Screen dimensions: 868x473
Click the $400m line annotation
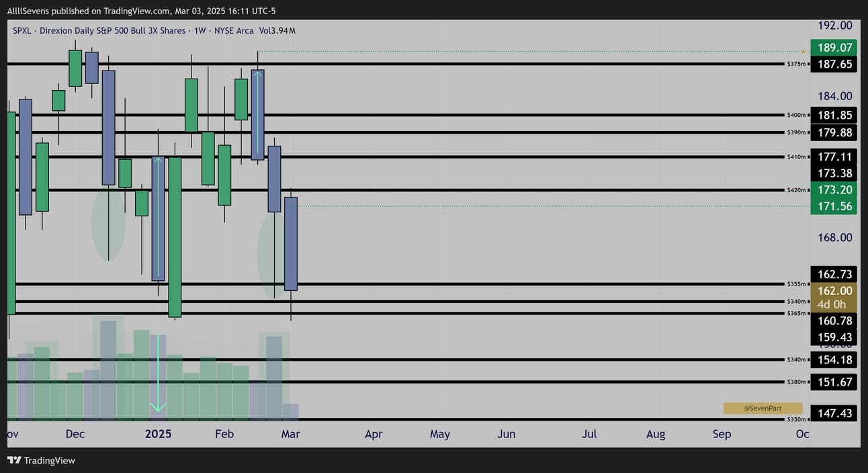tap(795, 115)
